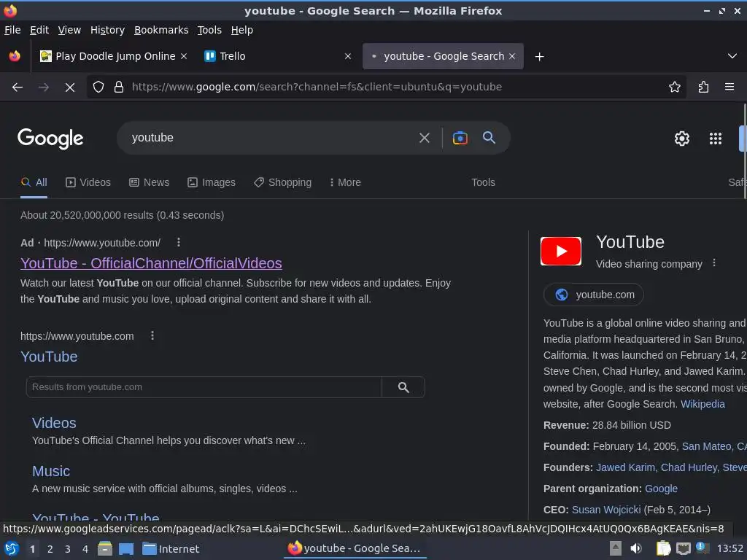747x560 pixels.
Task: Clear the Google search box X
Action: point(424,138)
